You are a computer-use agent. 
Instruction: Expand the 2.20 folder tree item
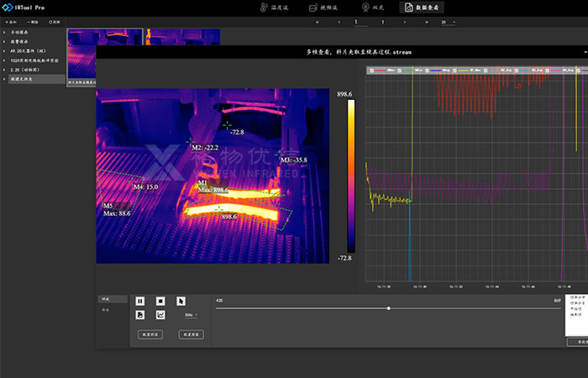(4, 70)
